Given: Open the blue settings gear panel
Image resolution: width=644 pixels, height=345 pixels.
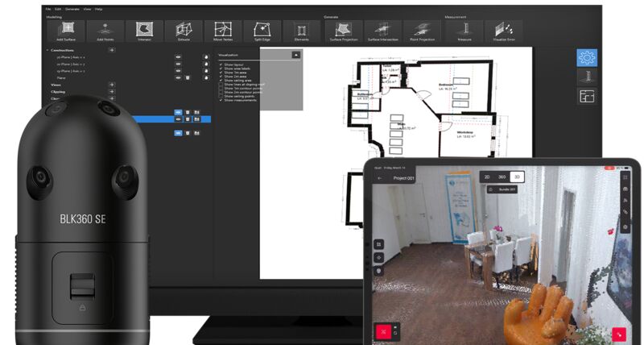Looking at the screenshot, I should 587,58.
